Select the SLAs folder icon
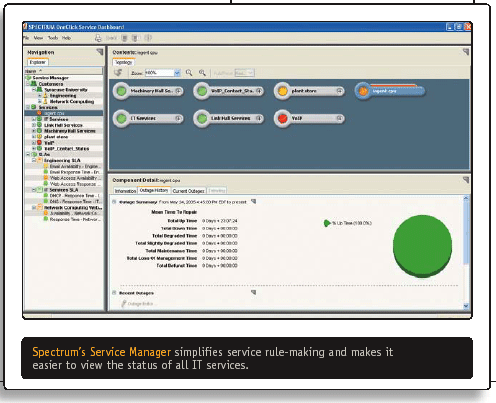 [x=34, y=155]
